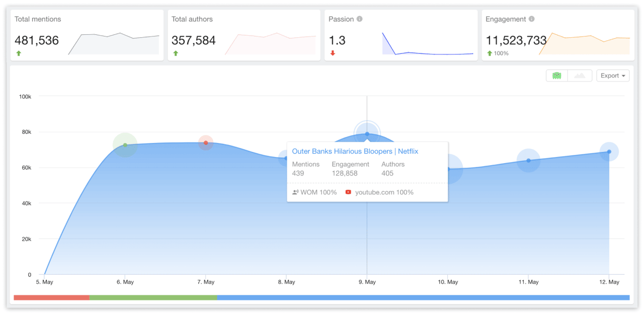Click the blue segment of sentiment bar

pos(423,298)
